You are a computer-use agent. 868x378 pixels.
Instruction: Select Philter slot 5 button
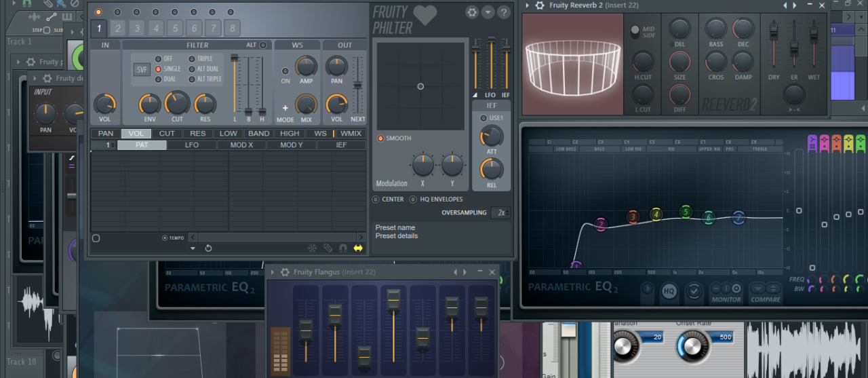175,29
